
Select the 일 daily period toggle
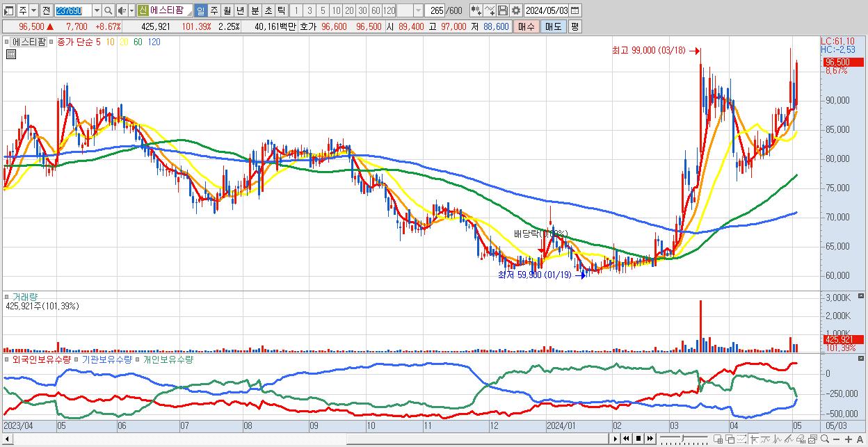coord(200,10)
